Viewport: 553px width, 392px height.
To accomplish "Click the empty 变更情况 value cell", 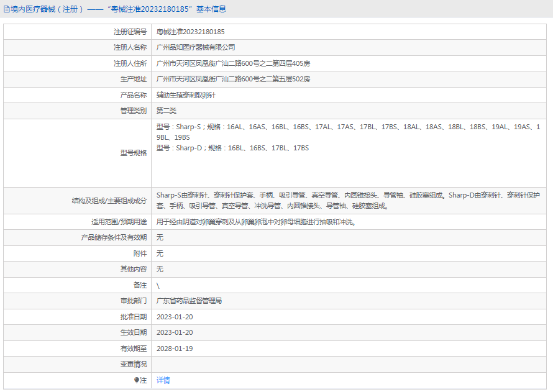I will (349, 365).
